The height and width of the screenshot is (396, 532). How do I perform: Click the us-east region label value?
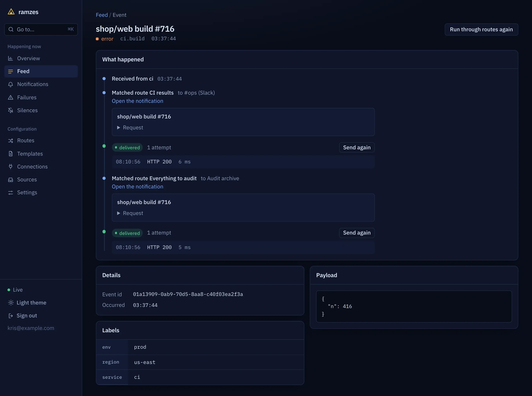(145, 362)
